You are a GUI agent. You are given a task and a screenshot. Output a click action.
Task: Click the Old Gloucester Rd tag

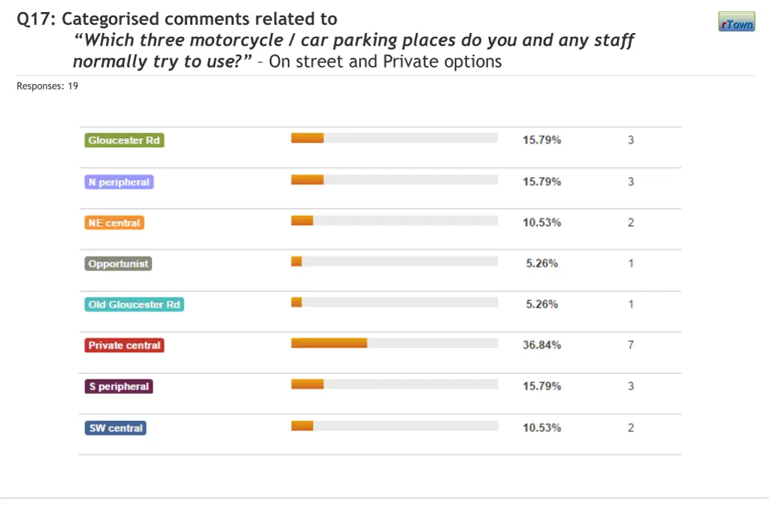134,305
